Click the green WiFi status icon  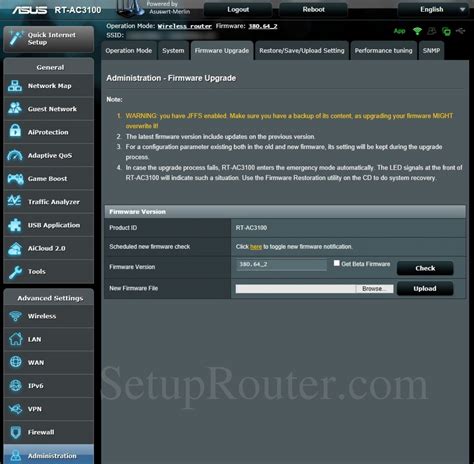click(x=417, y=31)
